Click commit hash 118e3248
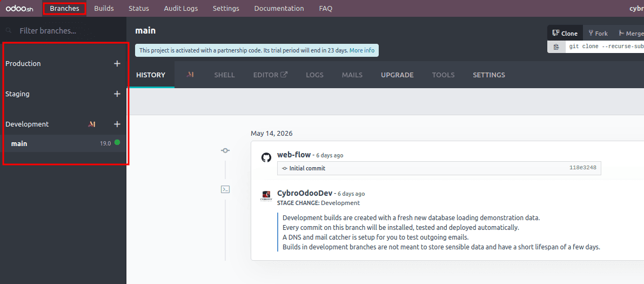Image resolution: width=644 pixels, height=284 pixels. pos(583,168)
